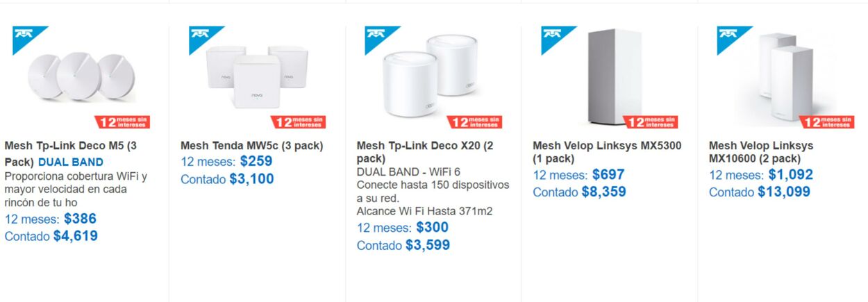Click the Mesh Velop Linksys MX5300 title
Image resolution: width=868 pixels, height=302 pixels.
point(607,152)
